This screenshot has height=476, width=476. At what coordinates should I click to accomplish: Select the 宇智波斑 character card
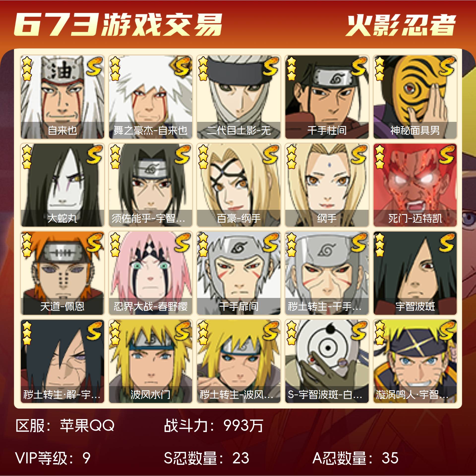coord(415,273)
